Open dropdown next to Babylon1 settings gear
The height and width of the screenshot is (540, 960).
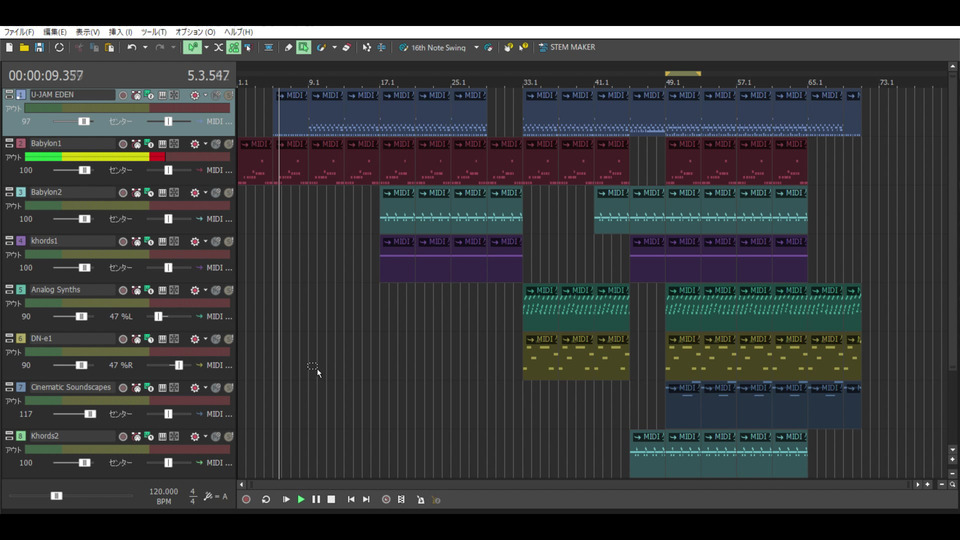click(205, 144)
